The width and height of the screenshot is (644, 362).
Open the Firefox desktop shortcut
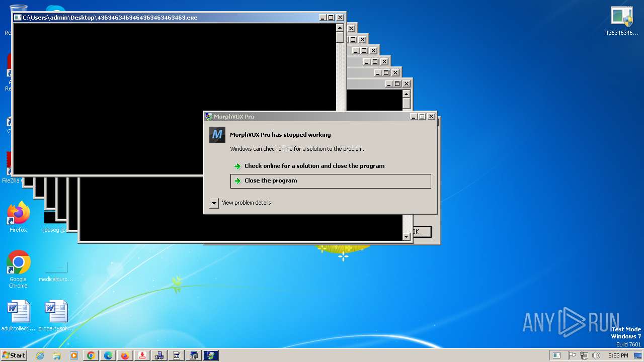click(18, 217)
